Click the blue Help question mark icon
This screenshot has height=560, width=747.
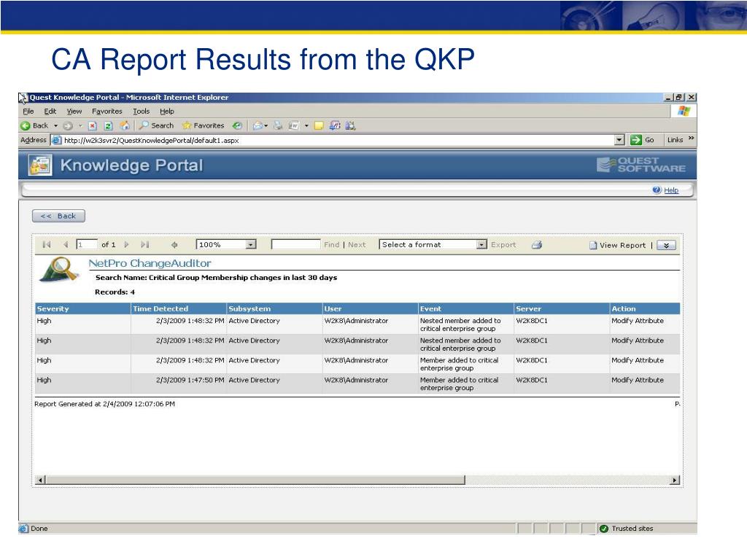pos(657,190)
